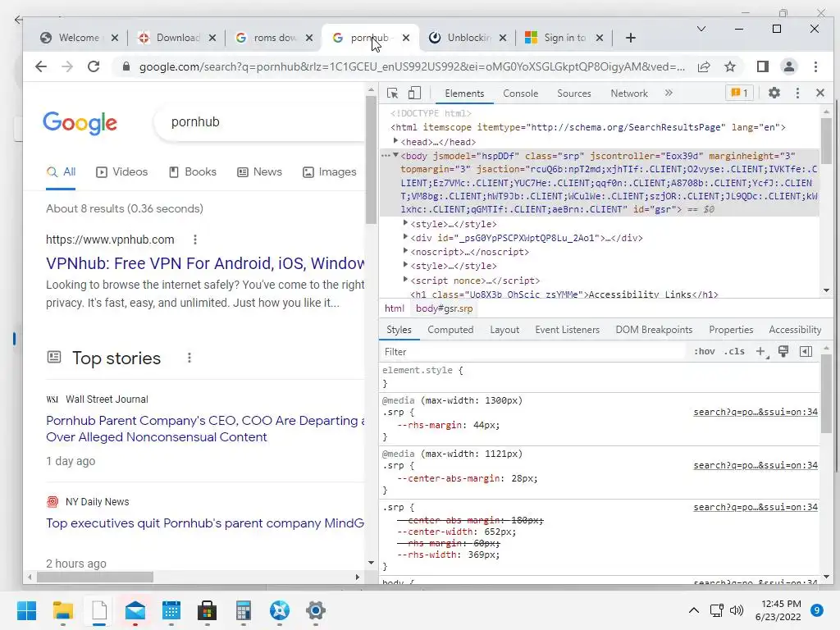Select html breadcrumb in DevTools
This screenshot has width=840, height=630.
(x=395, y=308)
